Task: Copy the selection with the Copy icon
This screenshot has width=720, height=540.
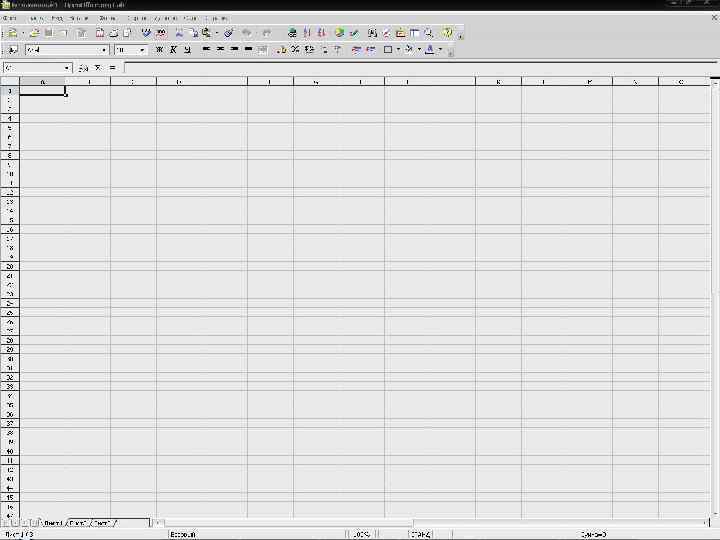Action: [x=193, y=33]
